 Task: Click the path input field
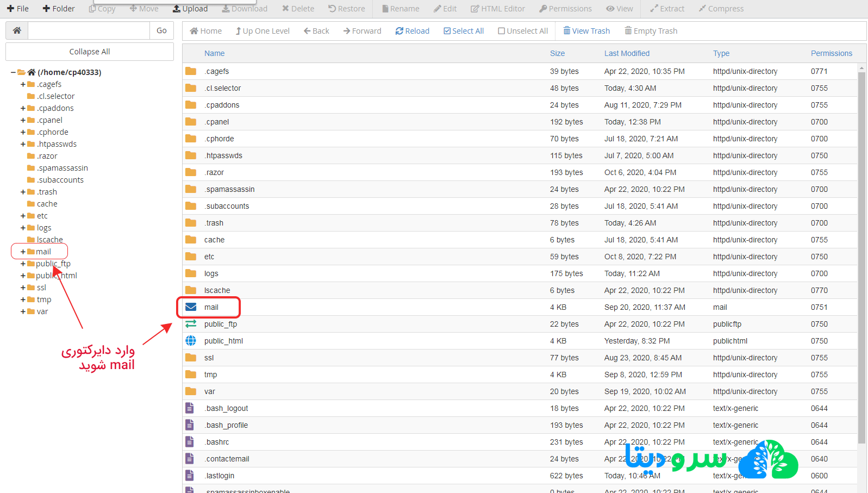(89, 30)
